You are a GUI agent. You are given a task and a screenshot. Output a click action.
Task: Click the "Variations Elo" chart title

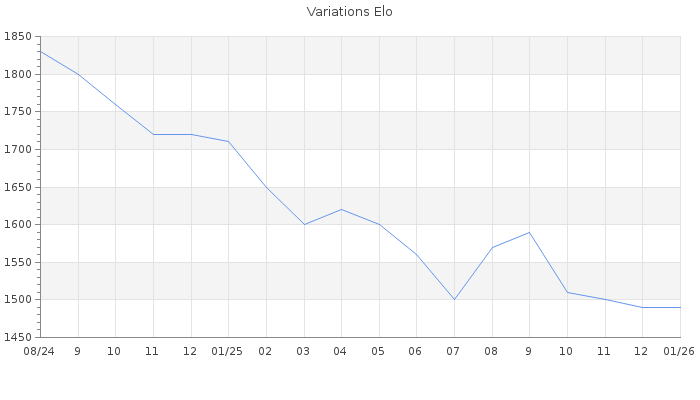(349, 12)
